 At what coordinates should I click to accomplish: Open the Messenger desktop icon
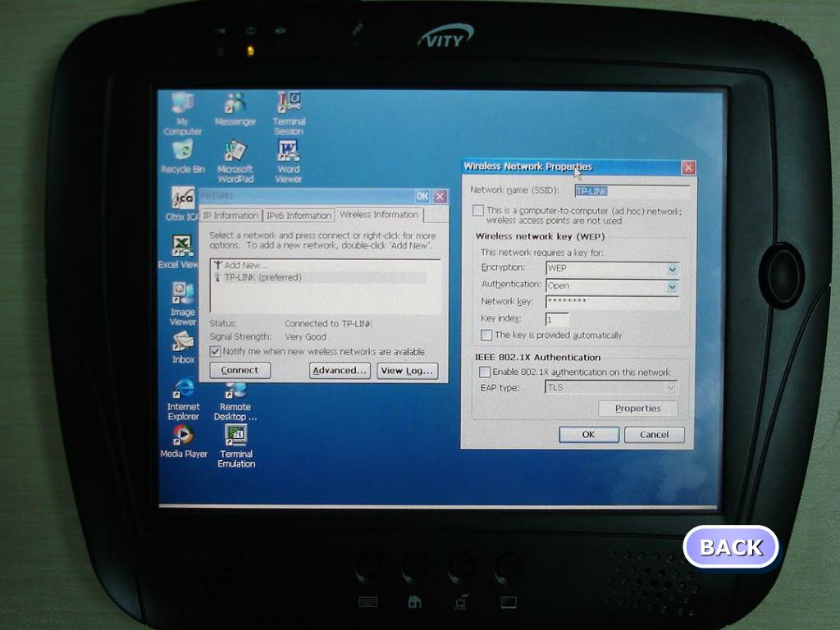(235, 110)
